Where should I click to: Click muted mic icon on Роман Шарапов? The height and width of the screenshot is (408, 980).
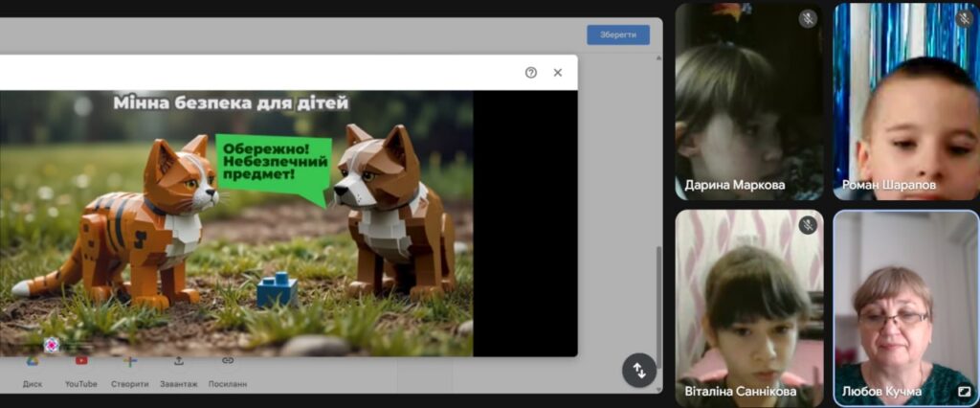coord(965,19)
